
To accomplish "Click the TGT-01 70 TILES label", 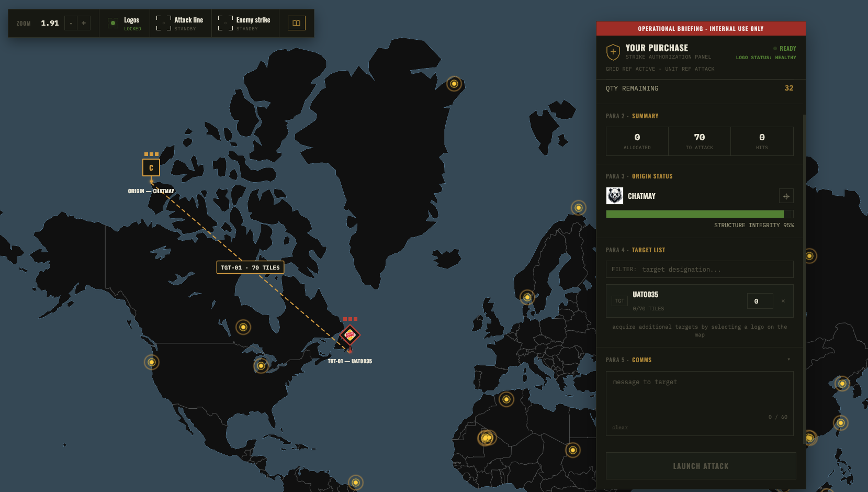I will (x=250, y=267).
